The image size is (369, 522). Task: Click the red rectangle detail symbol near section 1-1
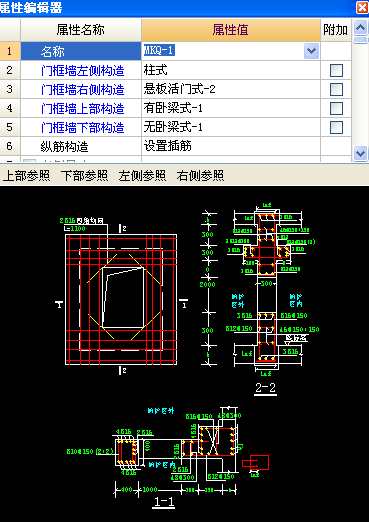click(x=255, y=462)
